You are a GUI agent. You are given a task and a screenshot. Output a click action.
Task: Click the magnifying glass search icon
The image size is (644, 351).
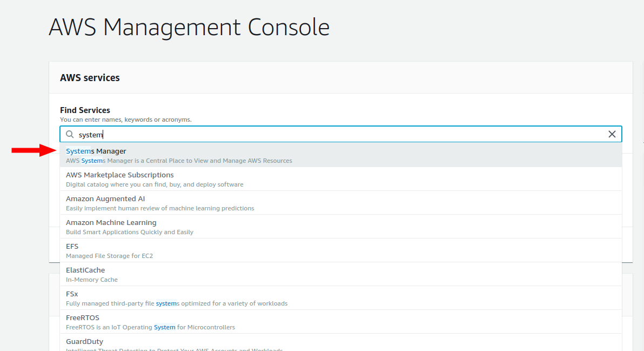pos(70,134)
